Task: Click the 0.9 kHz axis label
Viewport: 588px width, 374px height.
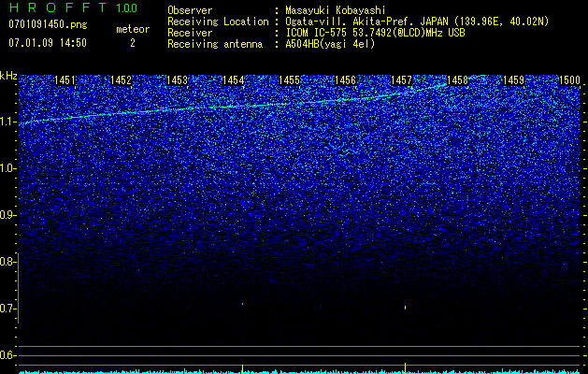Action: click(7, 215)
